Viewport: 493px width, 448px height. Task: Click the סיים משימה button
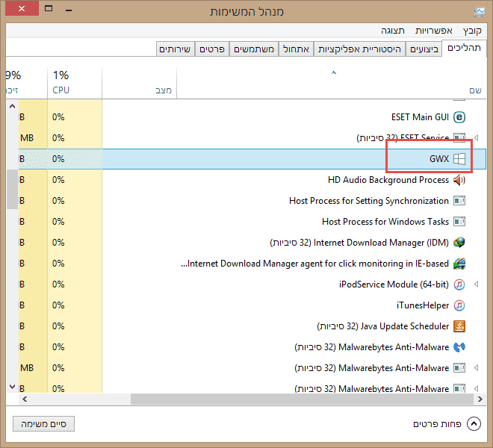[x=44, y=424]
